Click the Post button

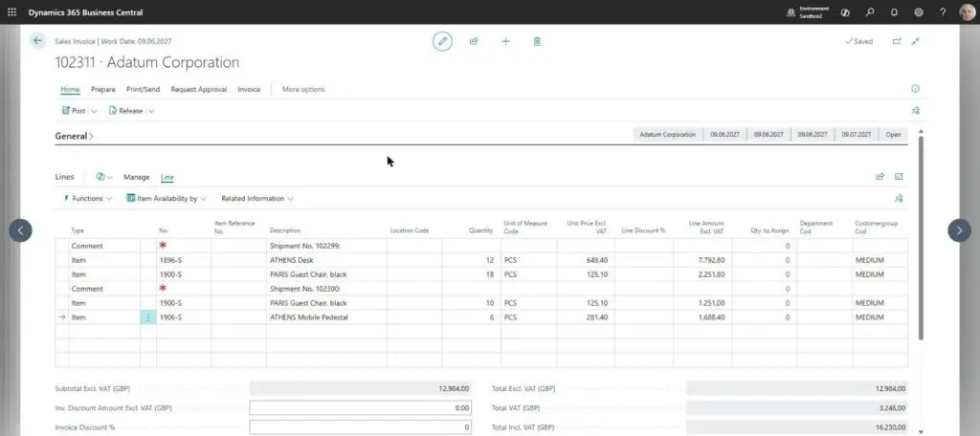pyautogui.click(x=74, y=111)
